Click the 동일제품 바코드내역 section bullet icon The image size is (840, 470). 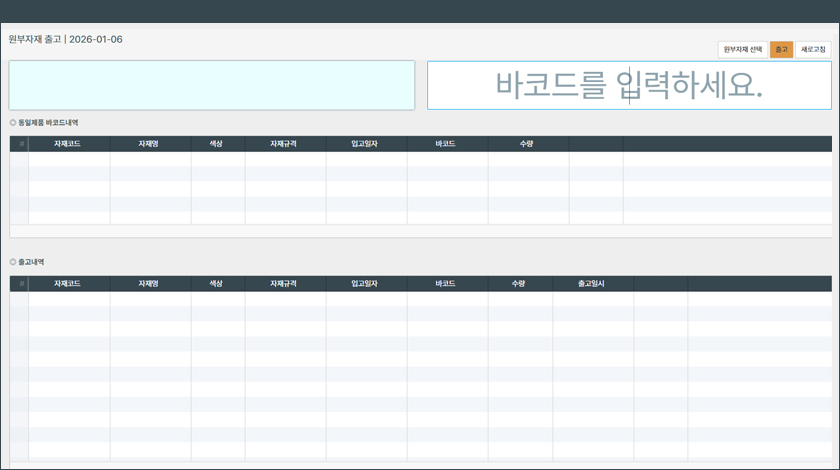[x=13, y=123]
